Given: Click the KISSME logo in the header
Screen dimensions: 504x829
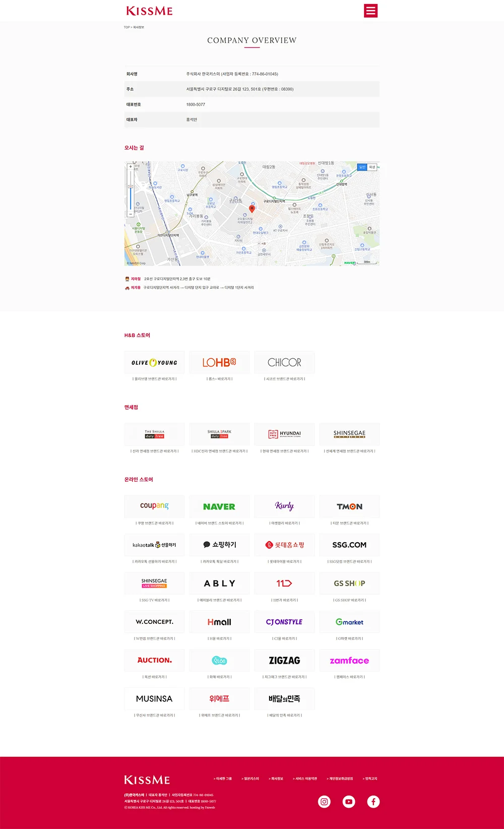Looking at the screenshot, I should click(x=149, y=11).
